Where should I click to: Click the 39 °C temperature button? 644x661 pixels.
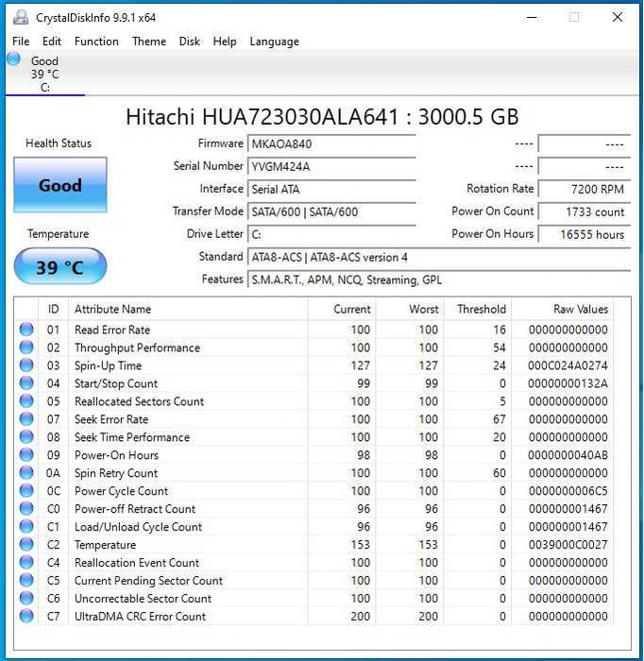60,266
